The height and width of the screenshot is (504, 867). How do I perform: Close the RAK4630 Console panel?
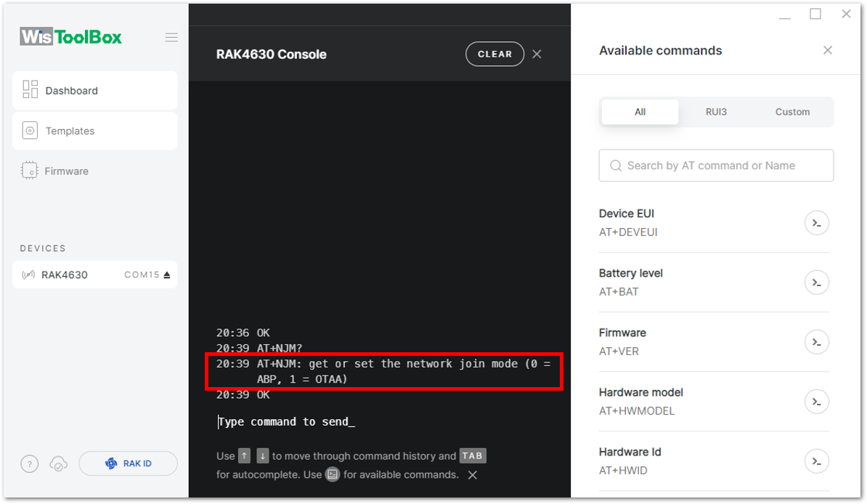coord(537,54)
